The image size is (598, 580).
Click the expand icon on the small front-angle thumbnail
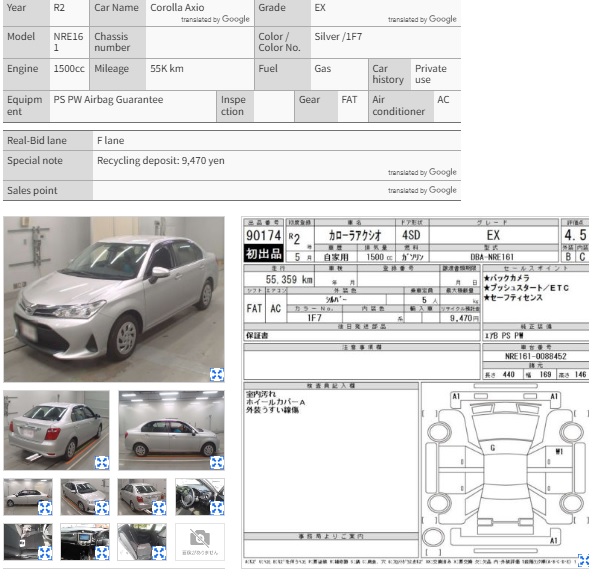tap(102, 508)
